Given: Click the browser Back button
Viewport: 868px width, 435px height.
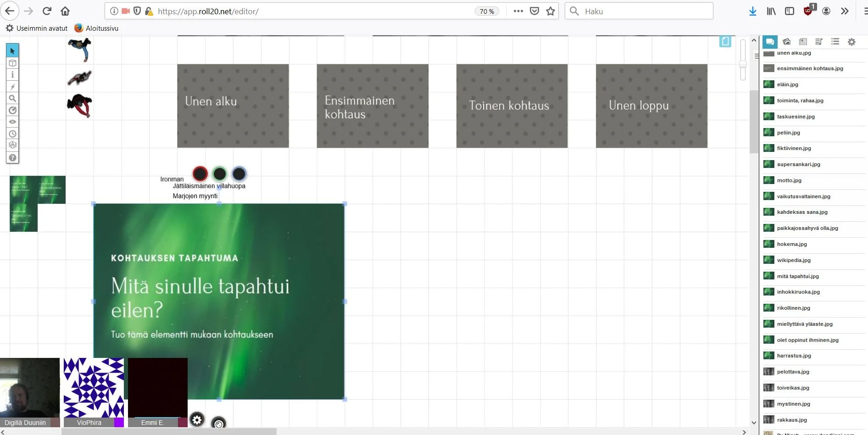Looking at the screenshot, I should pos(10,11).
